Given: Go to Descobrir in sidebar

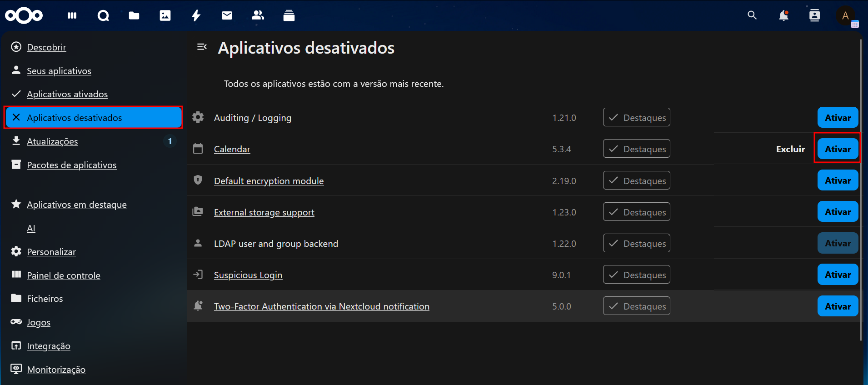Looking at the screenshot, I should pos(46,47).
